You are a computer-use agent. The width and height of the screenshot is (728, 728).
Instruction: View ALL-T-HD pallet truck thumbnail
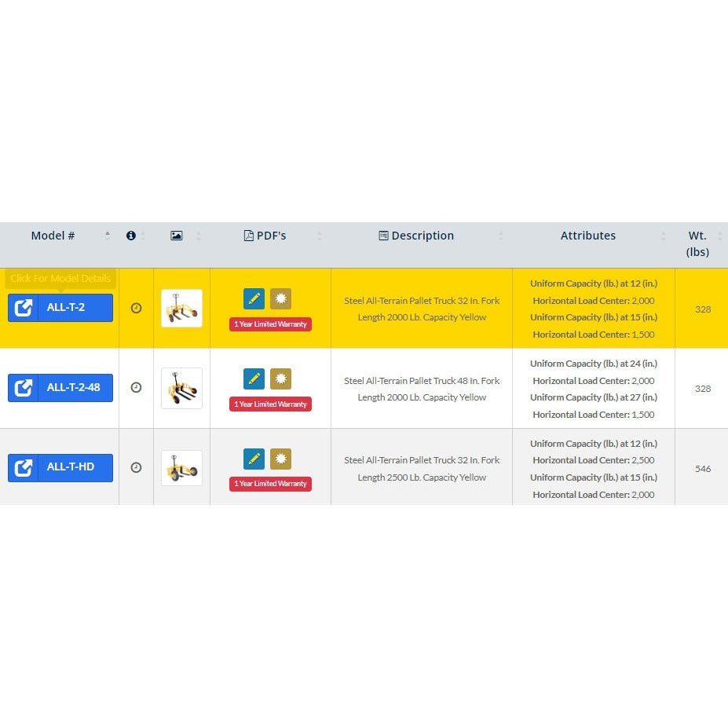coord(181,468)
